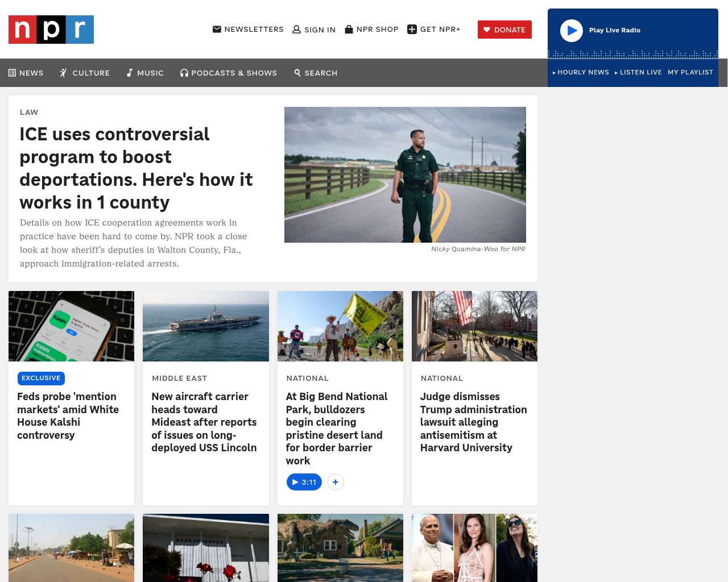The width and height of the screenshot is (728, 582).
Task: Click the Exclusive badge
Action: tap(41, 378)
